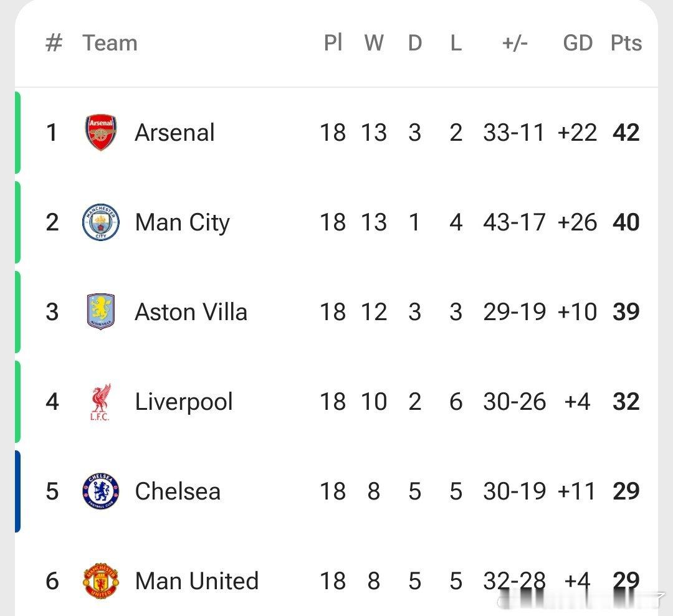Screen dimensions: 673x616
Task: Sort by the W wins header
Action: 374,43
